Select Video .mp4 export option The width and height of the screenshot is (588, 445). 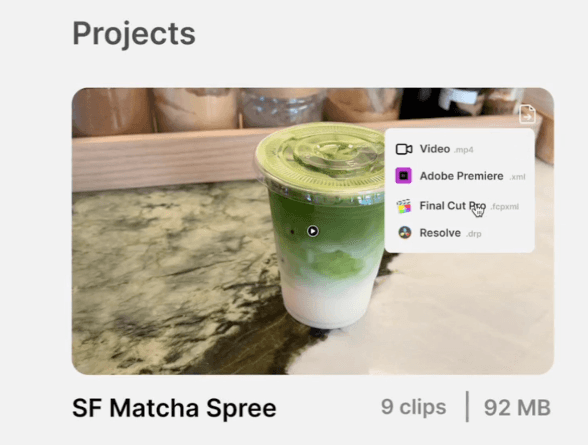point(459,149)
